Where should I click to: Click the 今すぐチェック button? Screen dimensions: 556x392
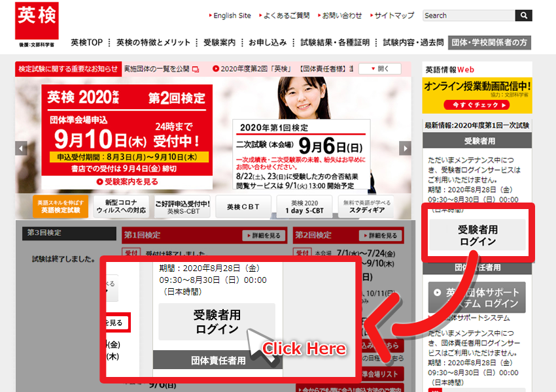click(477, 105)
